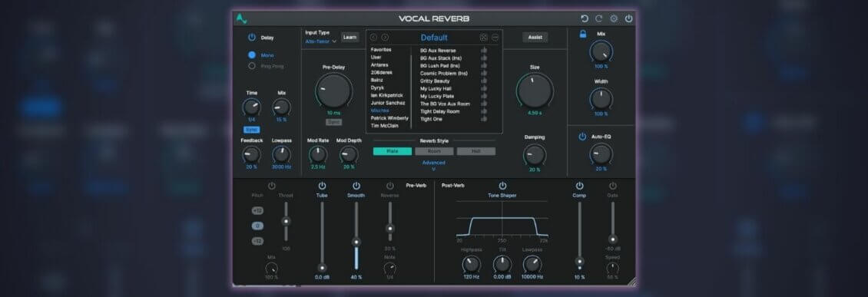Click the Size knob
The height and width of the screenshot is (297, 868).
pos(535,91)
